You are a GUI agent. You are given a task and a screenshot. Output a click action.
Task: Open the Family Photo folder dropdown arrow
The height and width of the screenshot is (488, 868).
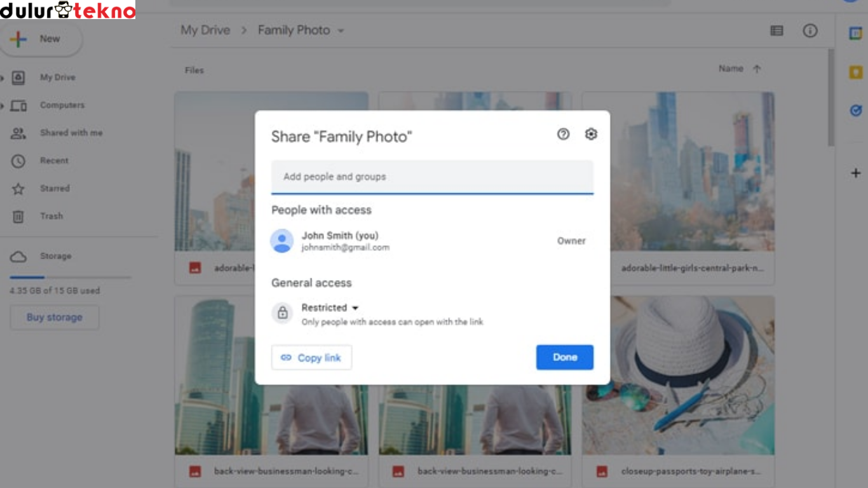pos(341,30)
